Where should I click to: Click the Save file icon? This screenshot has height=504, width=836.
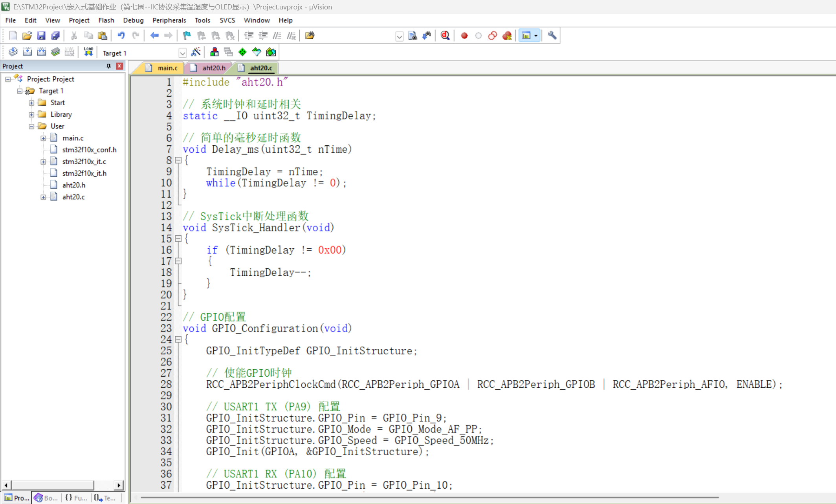41,36
